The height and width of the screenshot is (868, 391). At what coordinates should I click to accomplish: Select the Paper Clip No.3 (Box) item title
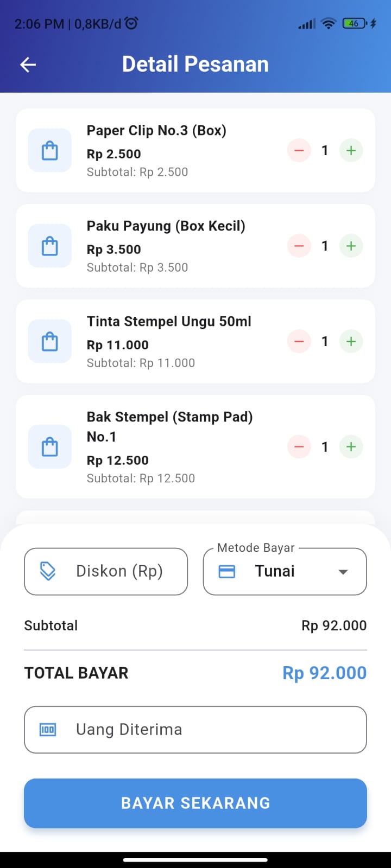click(x=156, y=131)
